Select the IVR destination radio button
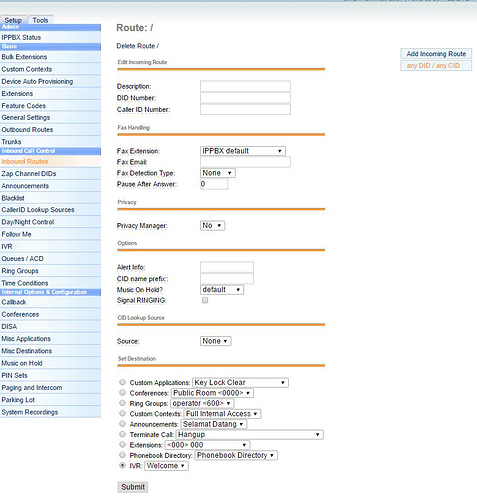Image resolution: width=477 pixels, height=500 pixels. (x=123, y=465)
